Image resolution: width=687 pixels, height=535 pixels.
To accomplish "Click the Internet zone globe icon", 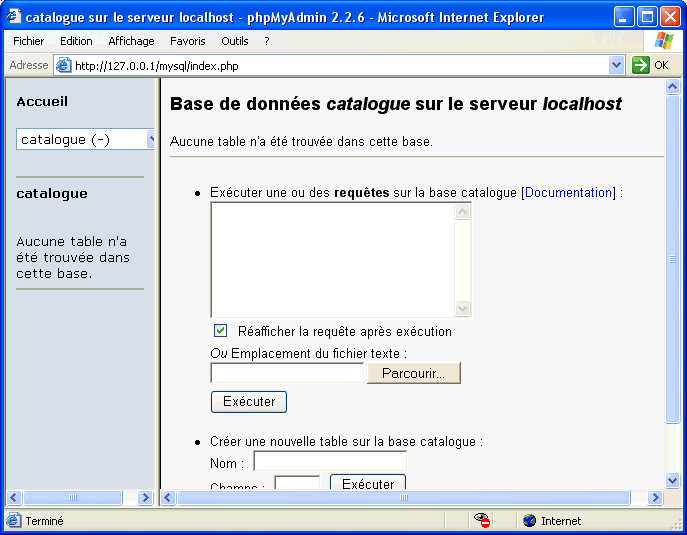I will (530, 521).
